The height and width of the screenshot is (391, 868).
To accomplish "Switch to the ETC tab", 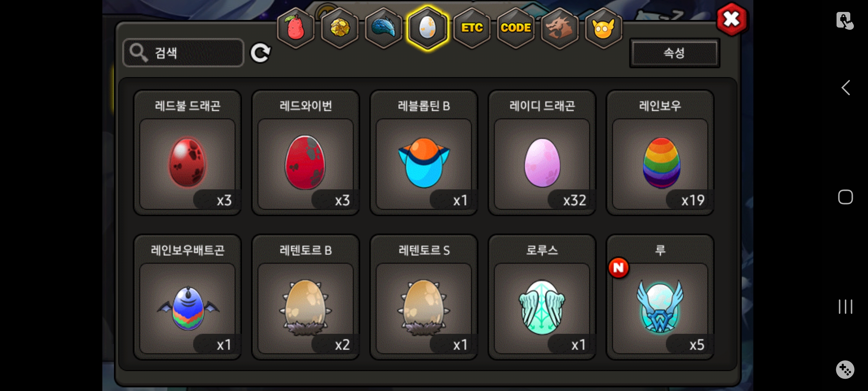I will pos(472,28).
